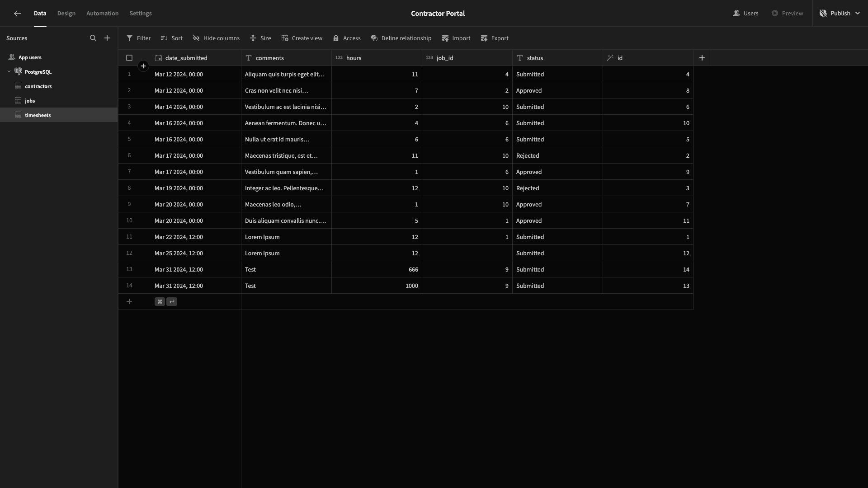The image size is (868, 488).
Task: Click the Create view icon
Action: click(x=284, y=38)
